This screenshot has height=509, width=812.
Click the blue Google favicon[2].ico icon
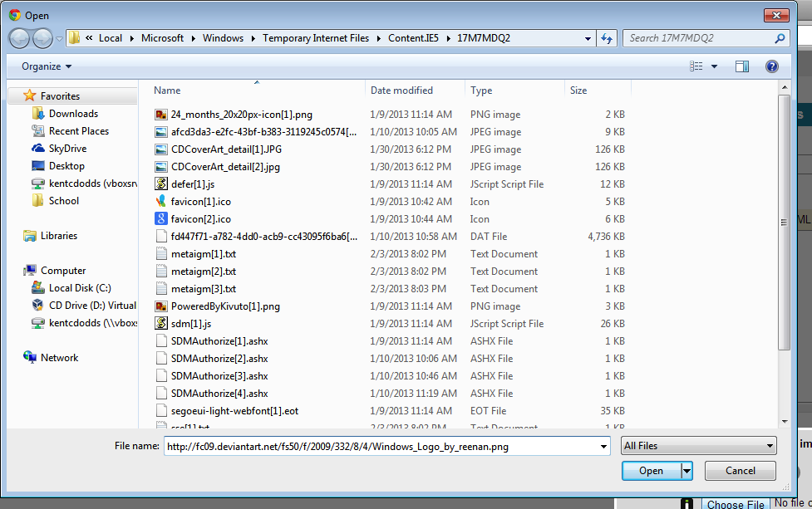[161, 219]
